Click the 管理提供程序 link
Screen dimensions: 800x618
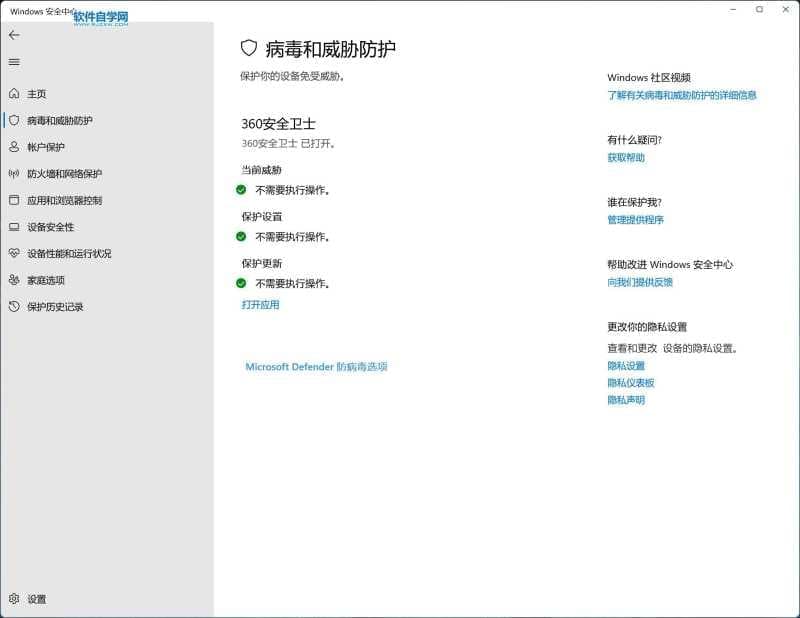point(635,220)
